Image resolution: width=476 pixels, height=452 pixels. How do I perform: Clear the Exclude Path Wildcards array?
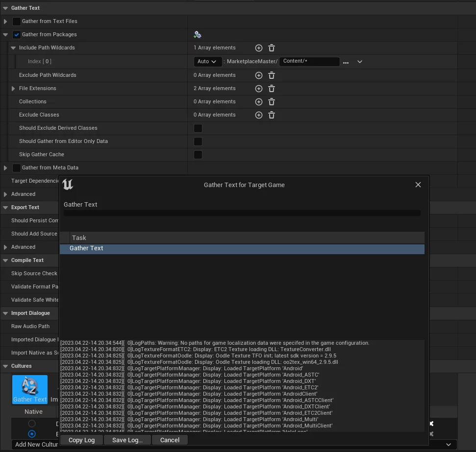(272, 75)
